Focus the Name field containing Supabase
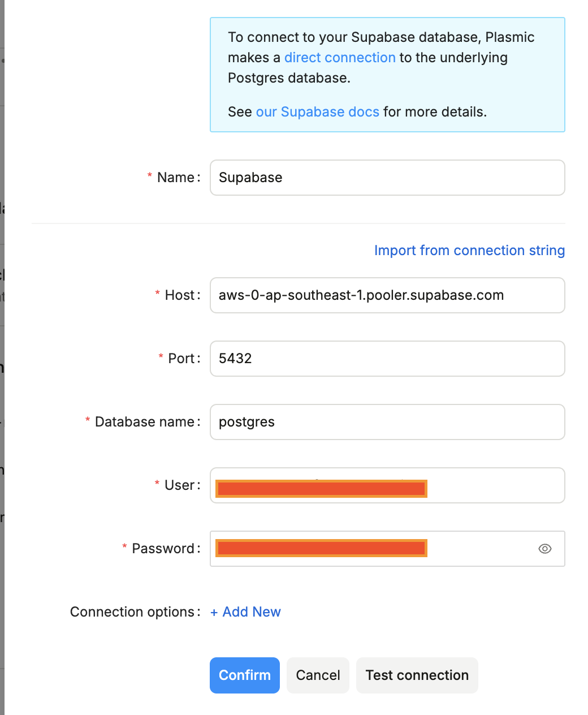The height and width of the screenshot is (715, 588). (387, 178)
